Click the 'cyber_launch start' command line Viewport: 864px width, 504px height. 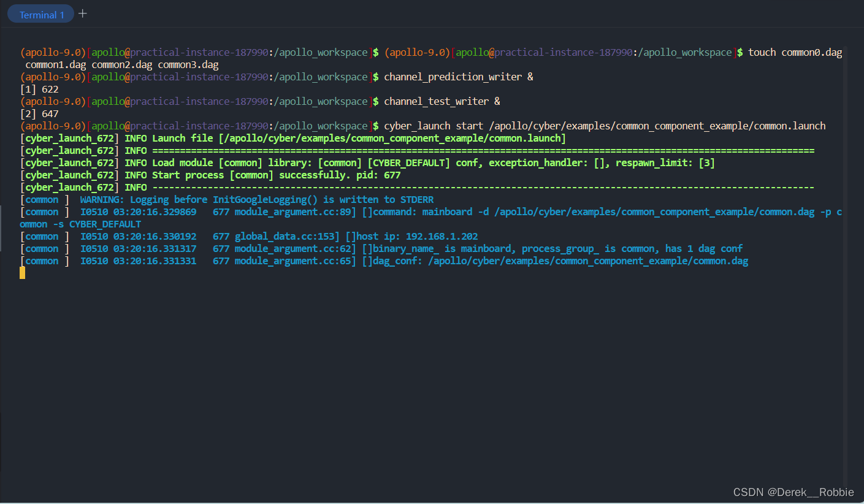605,126
